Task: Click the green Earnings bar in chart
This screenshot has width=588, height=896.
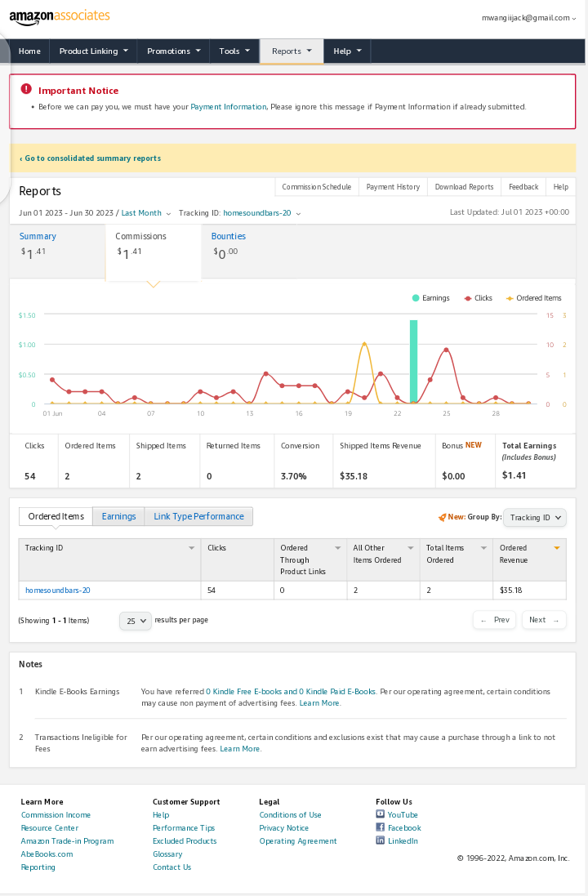Action: tap(414, 362)
